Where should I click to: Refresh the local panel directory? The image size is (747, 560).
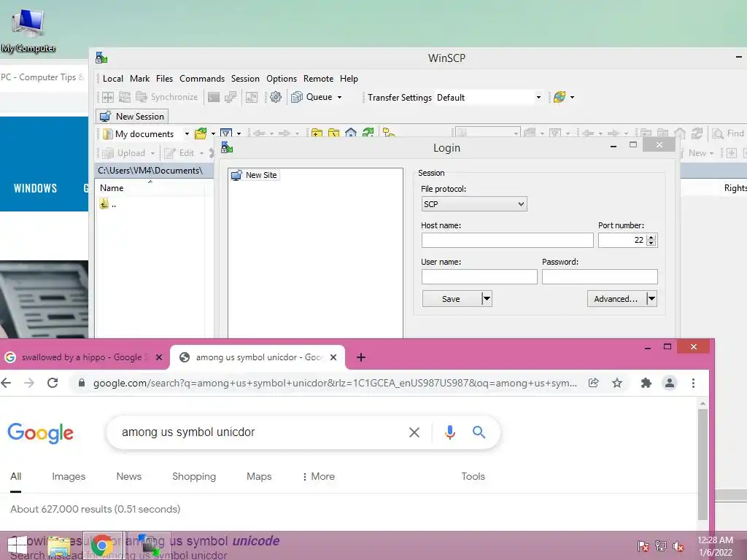point(368,133)
